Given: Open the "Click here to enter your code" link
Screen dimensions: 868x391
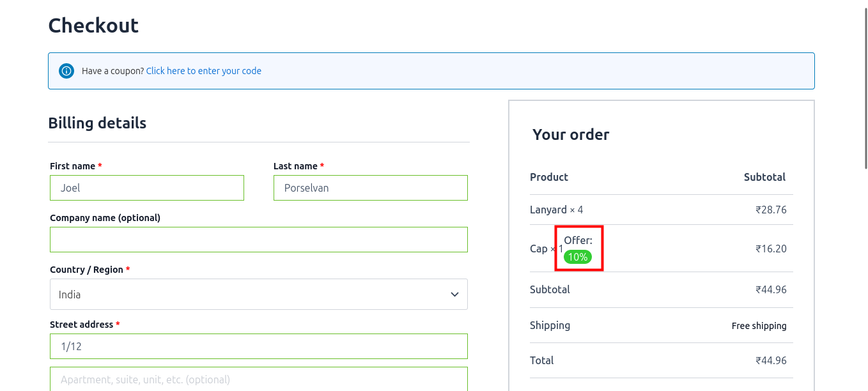Looking at the screenshot, I should [203, 71].
